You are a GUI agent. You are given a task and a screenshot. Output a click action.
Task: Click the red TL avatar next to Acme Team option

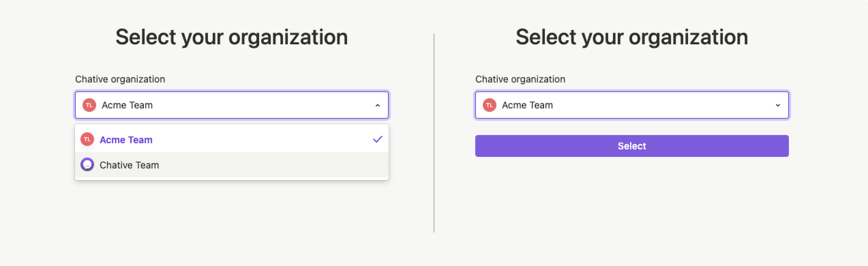point(88,139)
